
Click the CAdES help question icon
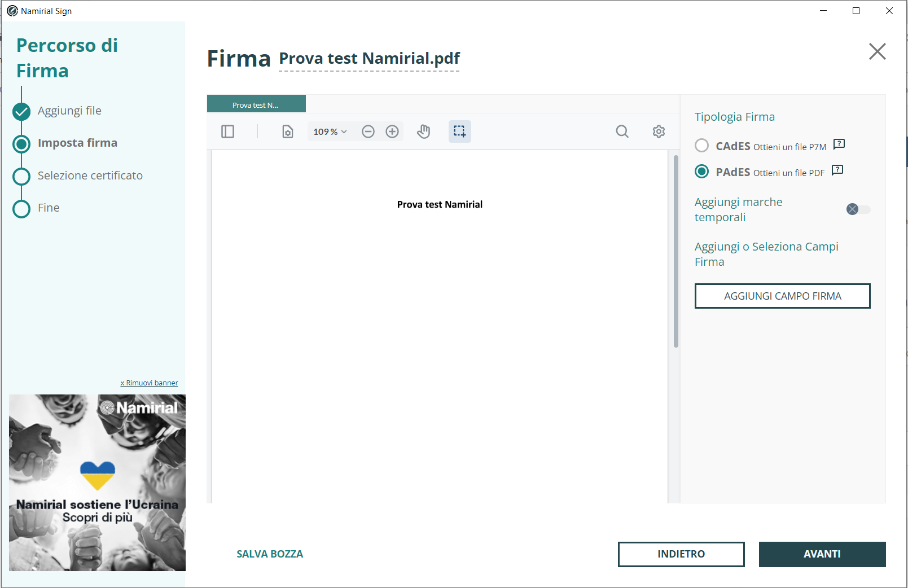[839, 144]
